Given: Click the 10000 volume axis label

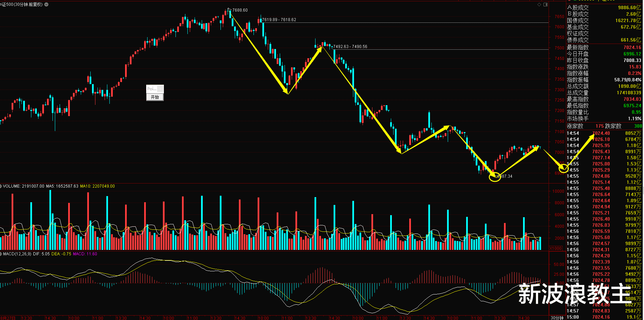Looking at the screenshot, I should pos(558,191).
